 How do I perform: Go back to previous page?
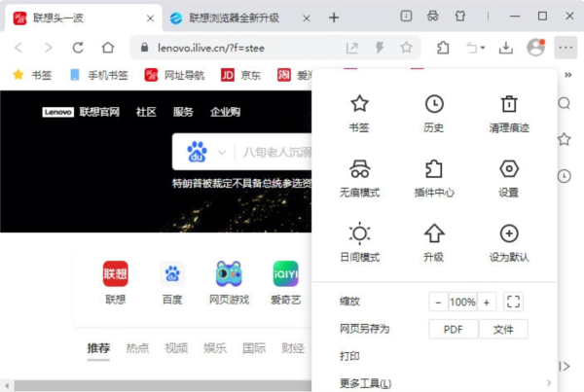pos(18,48)
